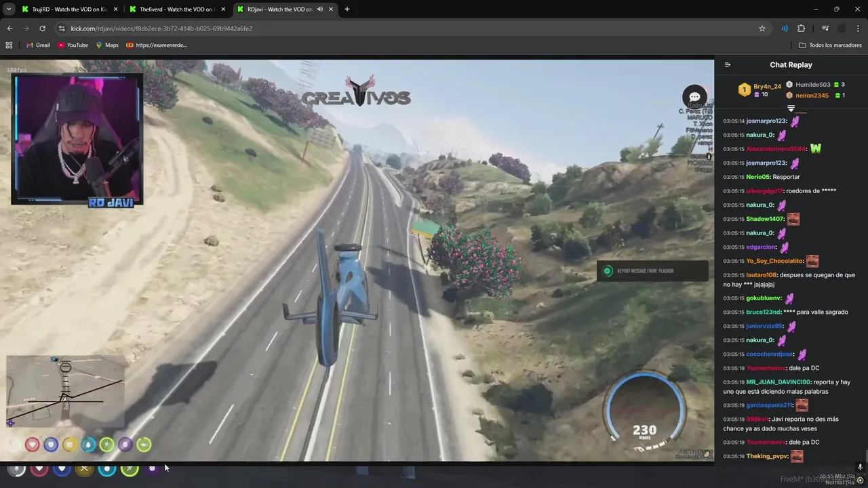Viewport: 868px width, 488px height.
Task: Close the RDjavi tab
Action: (332, 9)
